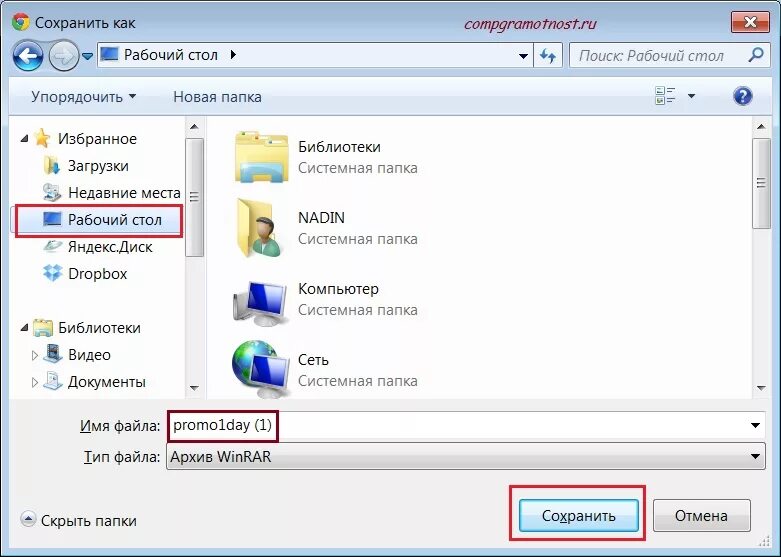
Task: Collapse folders with Скрыть папки
Action: (79, 521)
